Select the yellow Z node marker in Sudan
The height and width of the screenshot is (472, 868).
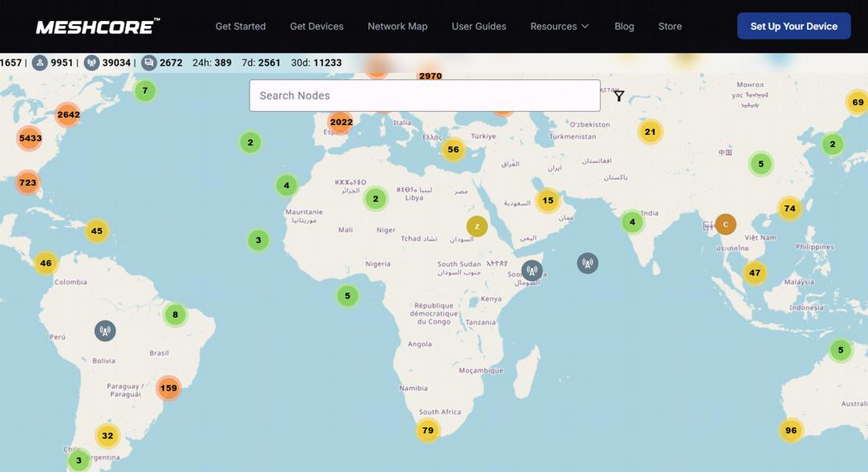coord(477,226)
